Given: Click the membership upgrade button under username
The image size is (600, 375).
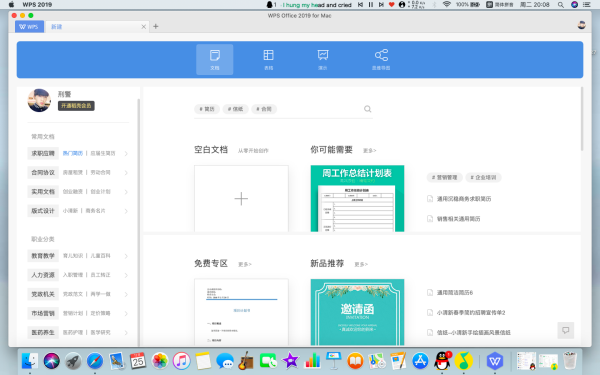Looking at the screenshot, I should (x=76, y=106).
